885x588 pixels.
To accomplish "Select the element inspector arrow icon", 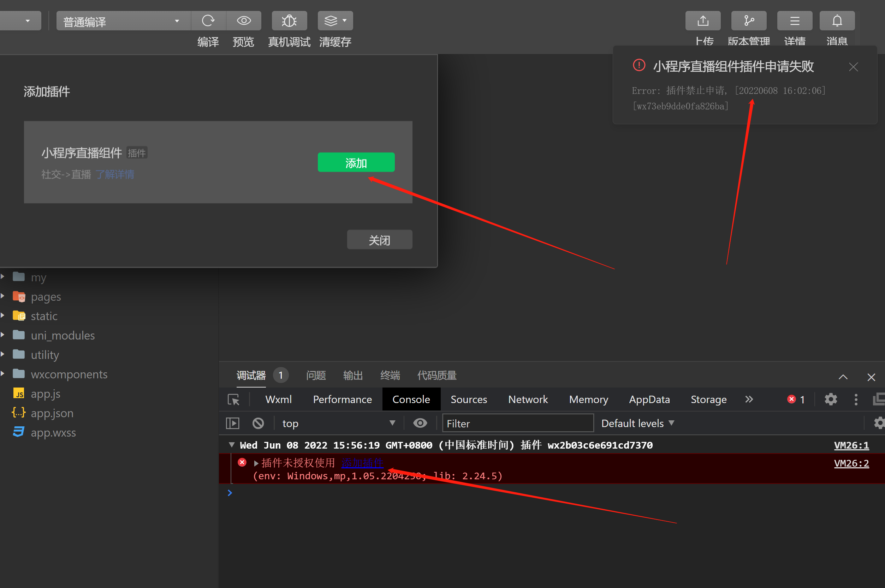I will (x=233, y=400).
